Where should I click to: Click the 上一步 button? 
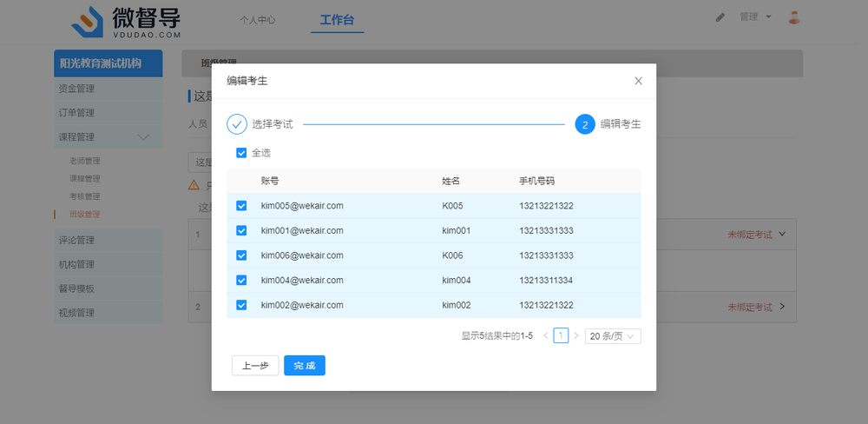tap(255, 366)
